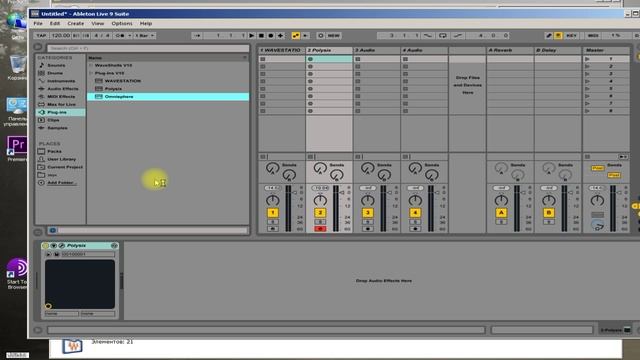
Task: Open the metronome settings dropdown arrow
Action: pos(129,36)
